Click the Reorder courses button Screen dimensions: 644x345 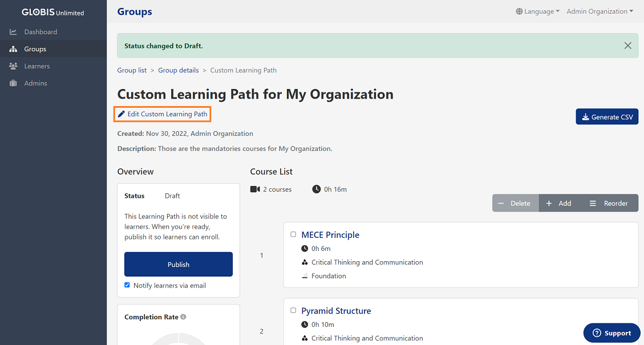[x=609, y=203]
